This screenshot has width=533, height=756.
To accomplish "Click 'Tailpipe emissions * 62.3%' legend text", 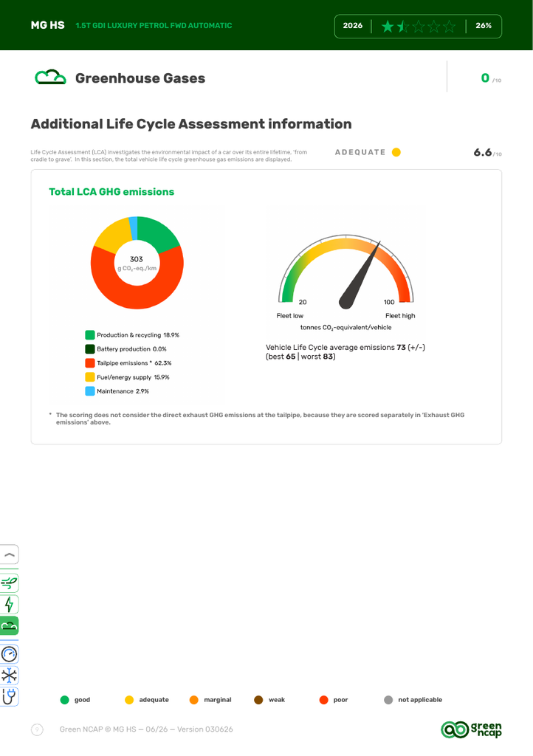I will click(x=134, y=363).
